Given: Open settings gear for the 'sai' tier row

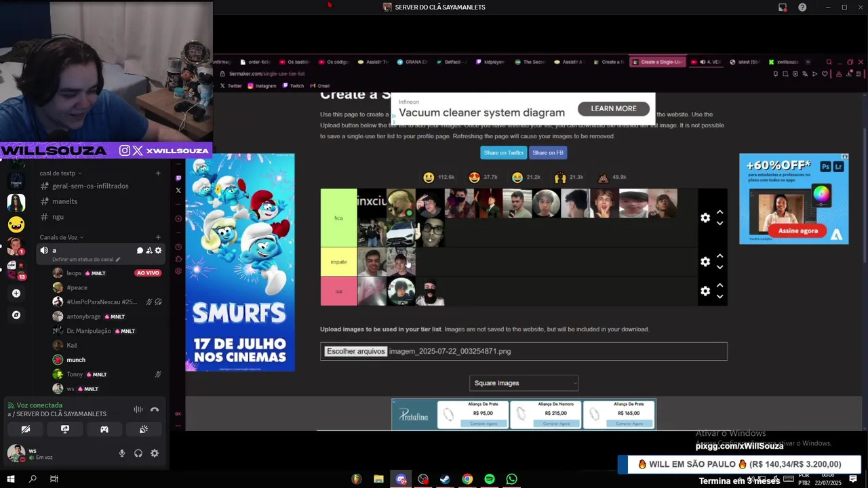Looking at the screenshot, I should (705, 291).
